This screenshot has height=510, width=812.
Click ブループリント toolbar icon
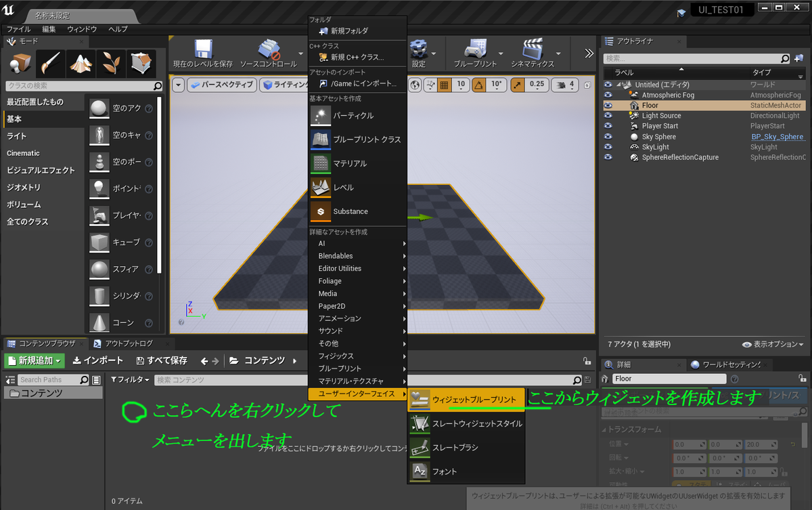pos(474,49)
